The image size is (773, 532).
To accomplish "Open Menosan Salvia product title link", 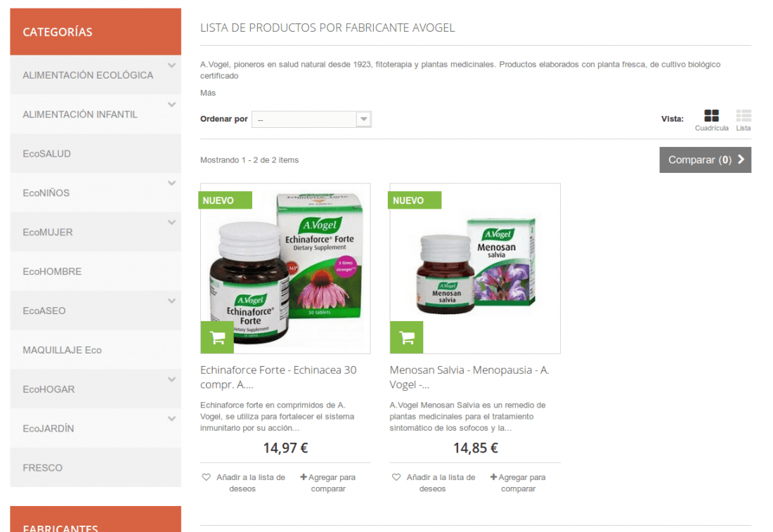I will tap(469, 377).
